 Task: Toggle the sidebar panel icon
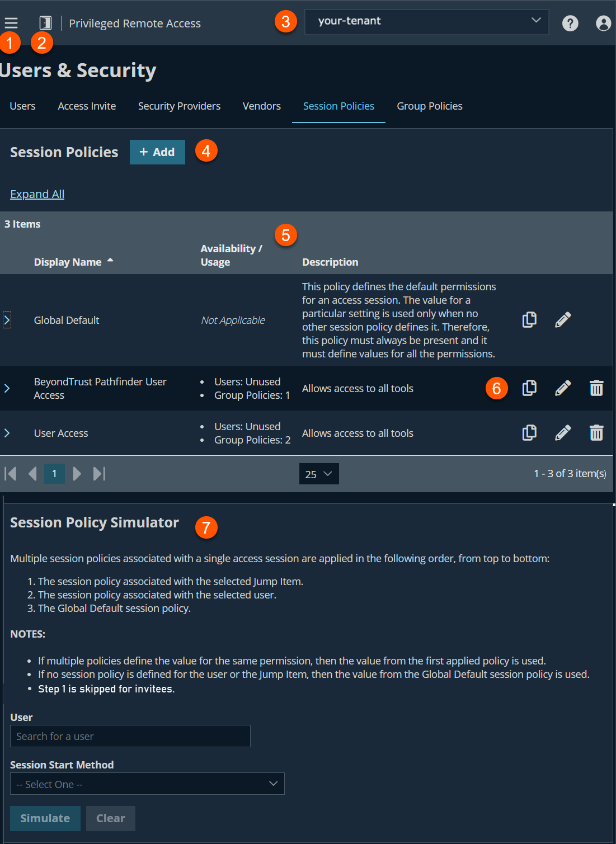(46, 23)
